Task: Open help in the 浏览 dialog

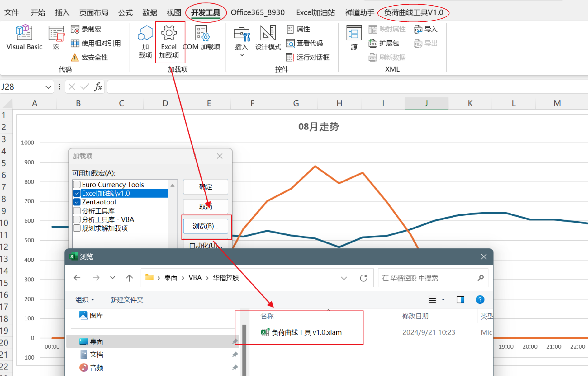Action: [x=480, y=299]
